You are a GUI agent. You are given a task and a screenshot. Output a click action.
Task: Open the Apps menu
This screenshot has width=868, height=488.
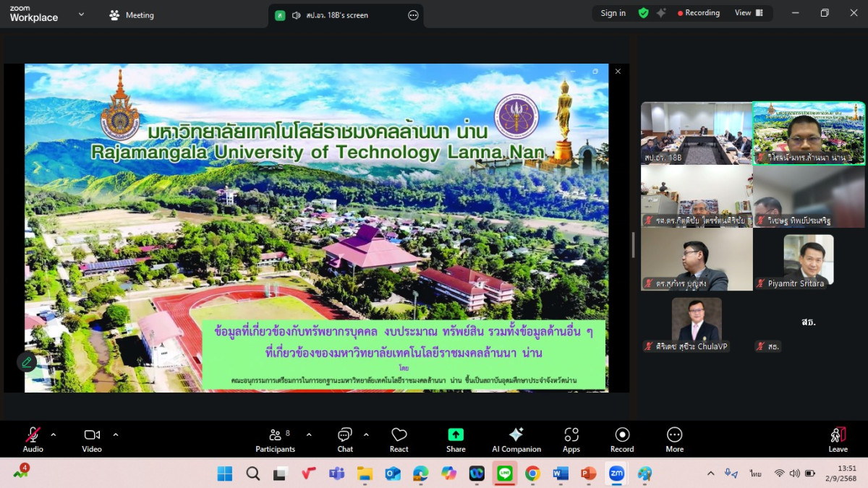pos(571,439)
